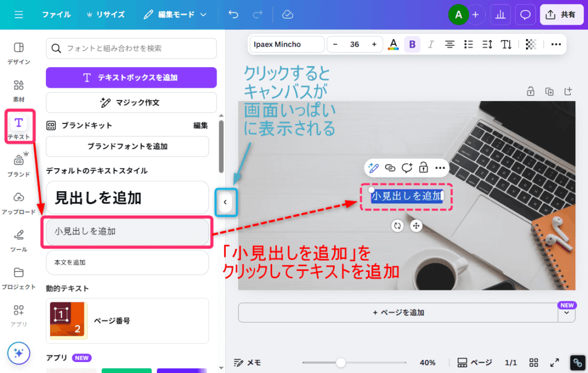
Task: Click ブランドフォントを追加 button
Action: pyautogui.click(x=127, y=146)
